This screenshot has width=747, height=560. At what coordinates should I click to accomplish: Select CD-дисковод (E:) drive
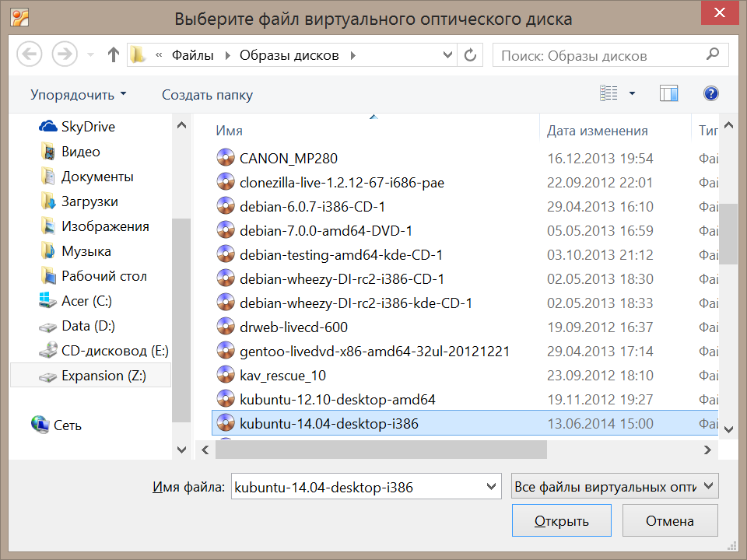click(103, 351)
